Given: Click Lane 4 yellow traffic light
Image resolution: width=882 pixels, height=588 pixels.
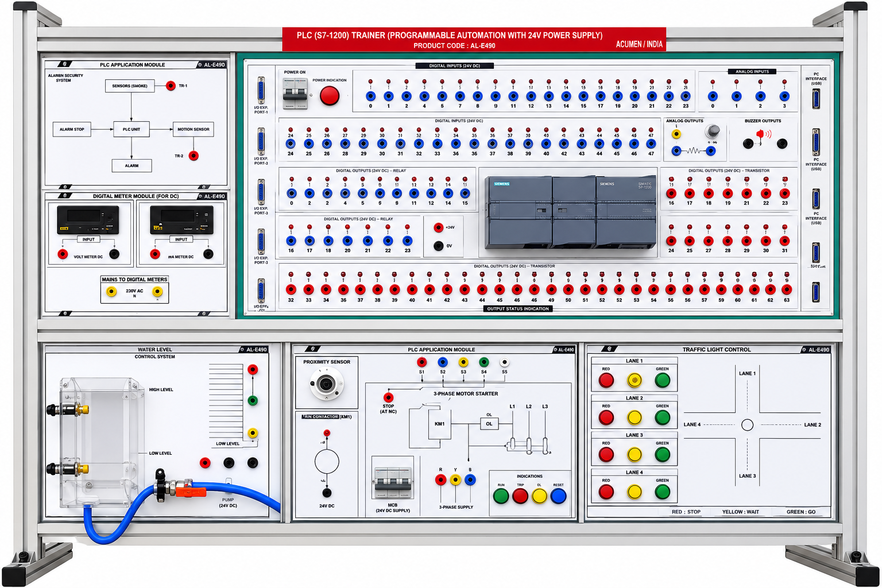Looking at the screenshot, I should [x=635, y=492].
